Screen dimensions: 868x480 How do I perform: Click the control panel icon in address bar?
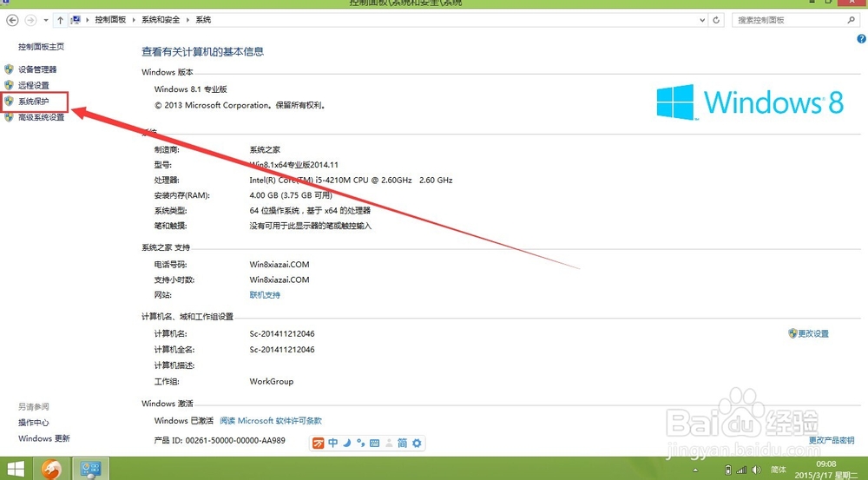[x=76, y=20]
